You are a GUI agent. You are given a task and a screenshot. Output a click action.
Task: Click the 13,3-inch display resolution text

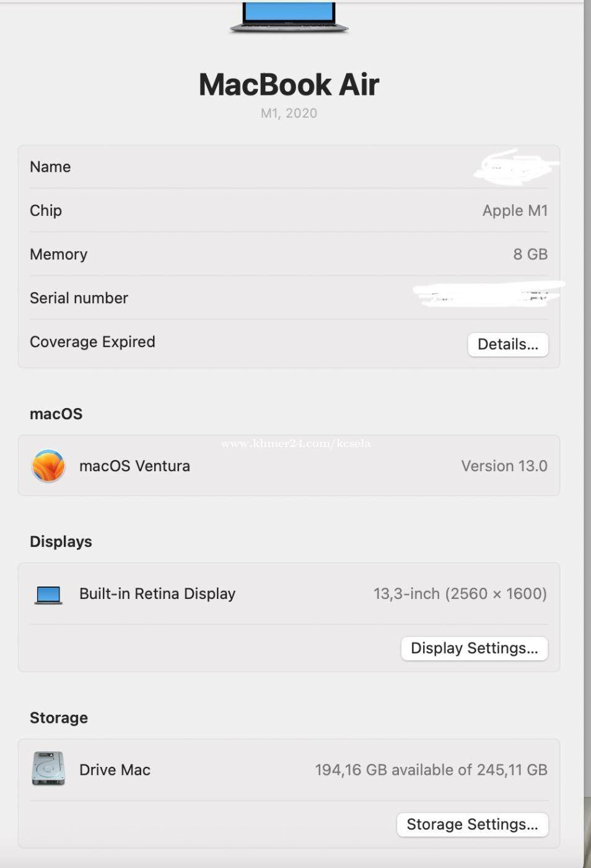(x=460, y=593)
